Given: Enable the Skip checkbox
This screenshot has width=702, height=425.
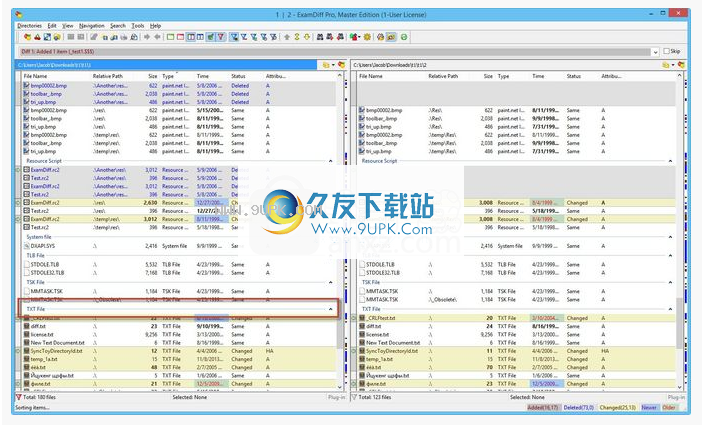Looking at the screenshot, I should pyautogui.click(x=667, y=51).
